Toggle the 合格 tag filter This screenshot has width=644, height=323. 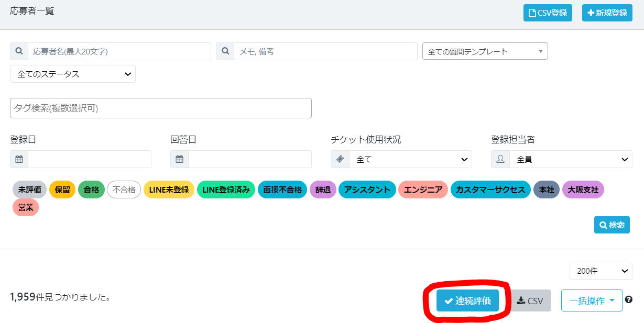(91, 190)
